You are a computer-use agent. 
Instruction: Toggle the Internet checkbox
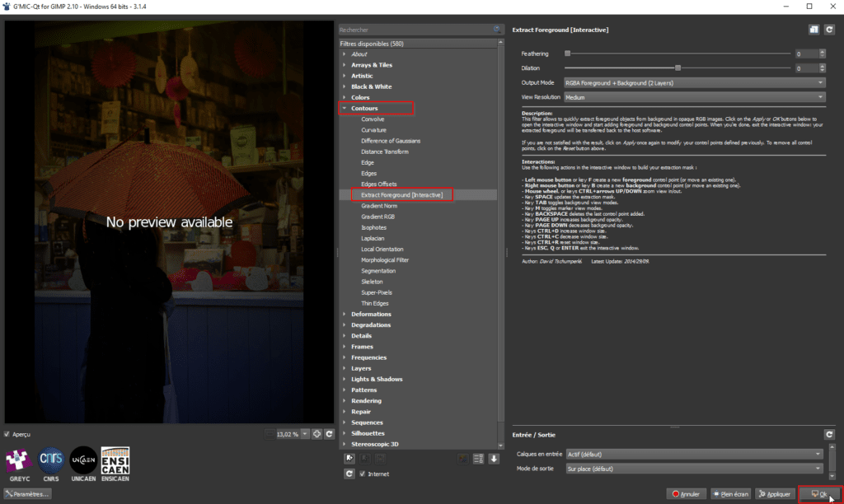[x=363, y=474]
